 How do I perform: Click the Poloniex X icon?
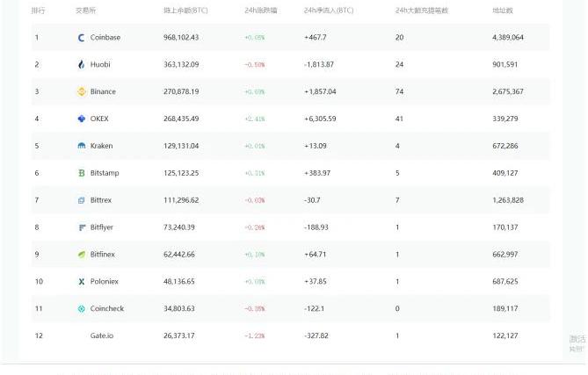pyautogui.click(x=82, y=281)
